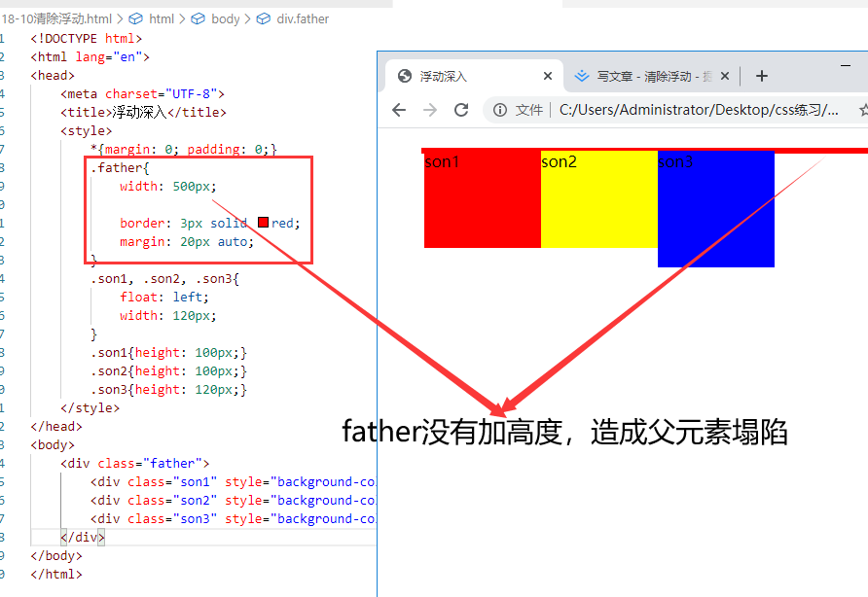Click the closing </div> tag line
This screenshot has width=868, height=597.
pos(82,538)
